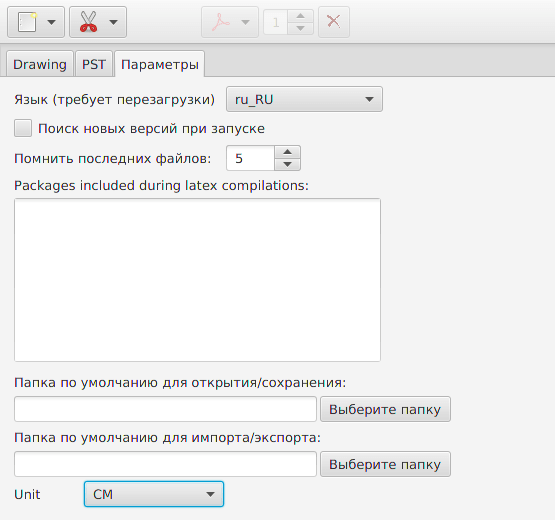
Task: Decrease the toolbar page number spinner
Action: pos(301,28)
